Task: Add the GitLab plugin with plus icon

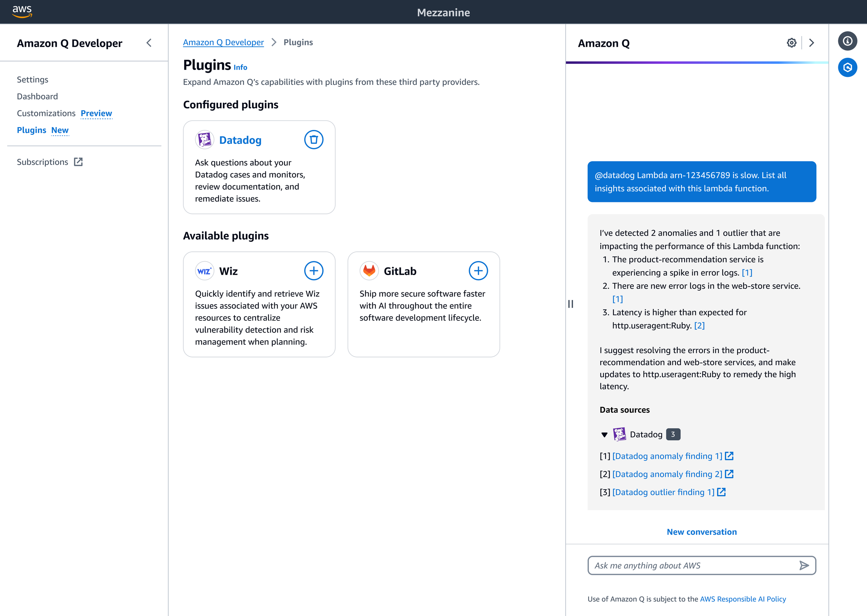Action: 478,271
